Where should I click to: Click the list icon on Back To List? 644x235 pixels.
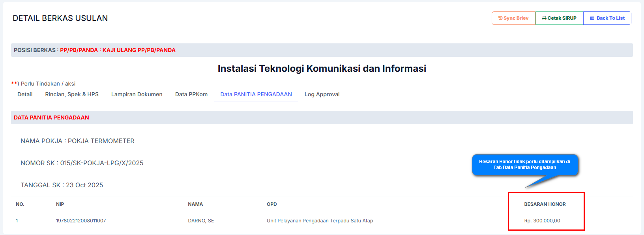[592, 18]
